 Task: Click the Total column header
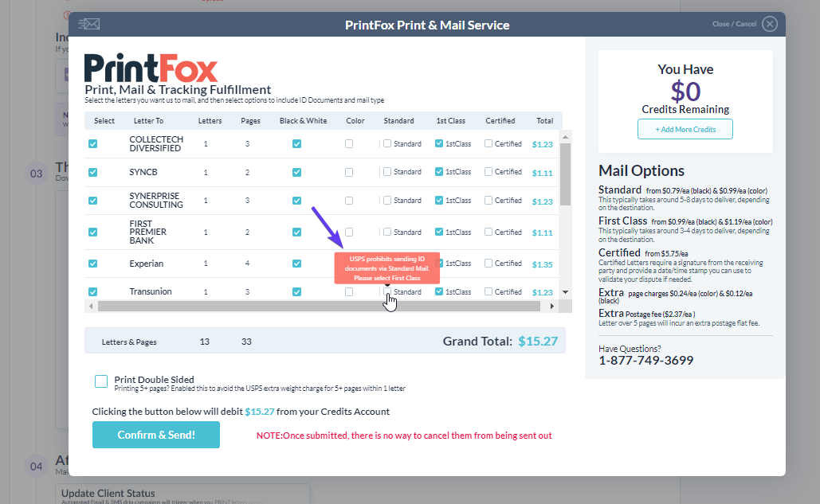point(544,121)
